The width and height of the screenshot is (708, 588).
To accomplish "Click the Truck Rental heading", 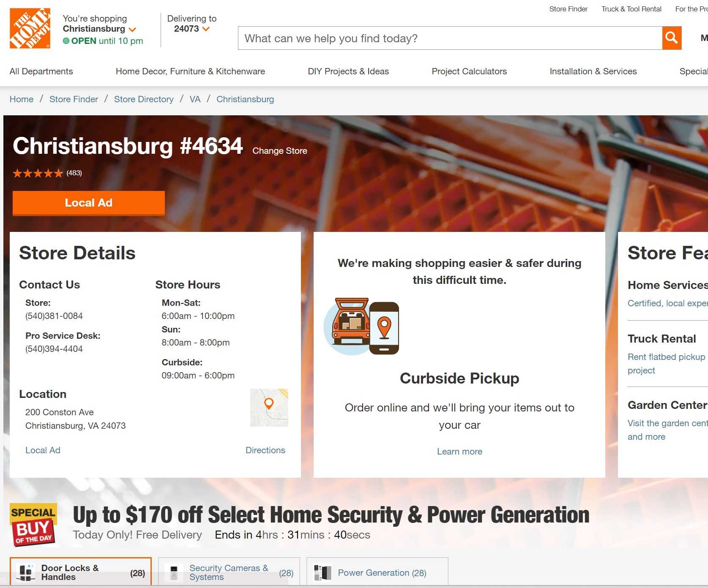I will (662, 339).
